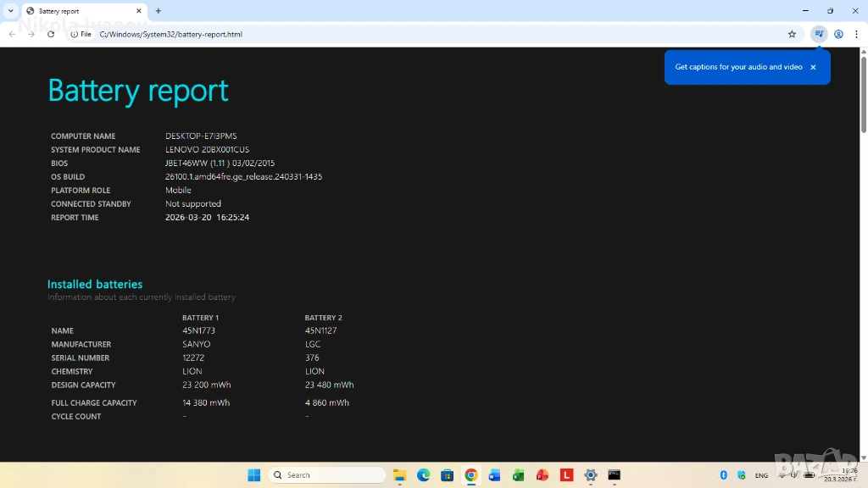Expand the tab search dropdown arrow
Viewport: 868px width, 488px height.
[x=11, y=11]
